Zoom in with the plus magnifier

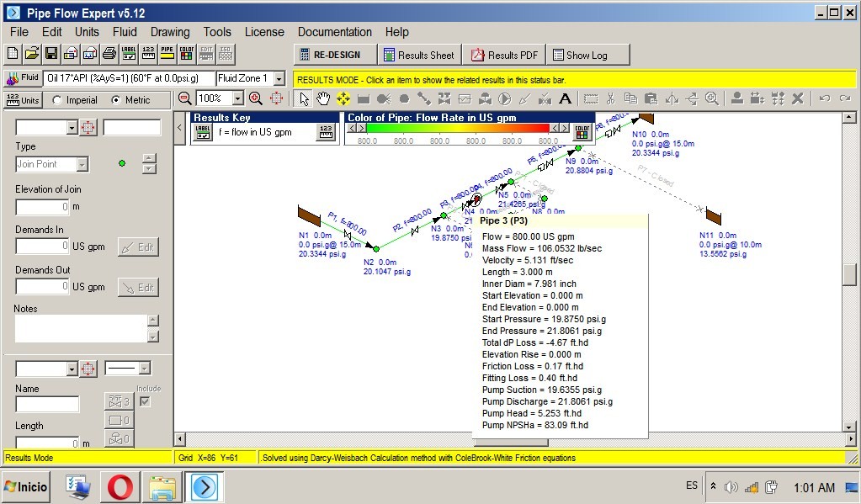tap(255, 98)
